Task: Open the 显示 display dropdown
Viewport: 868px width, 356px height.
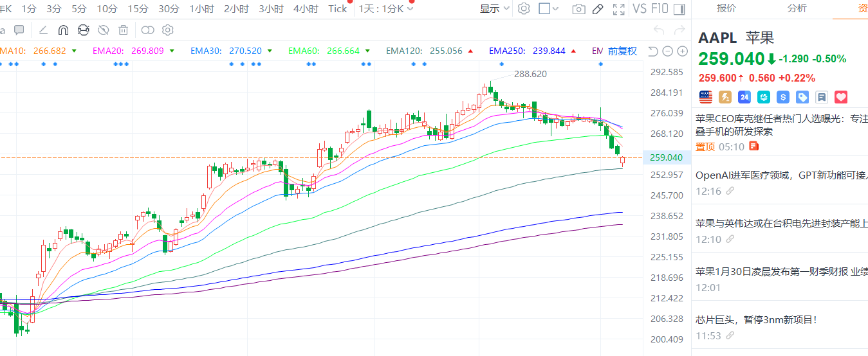Action: [495, 9]
